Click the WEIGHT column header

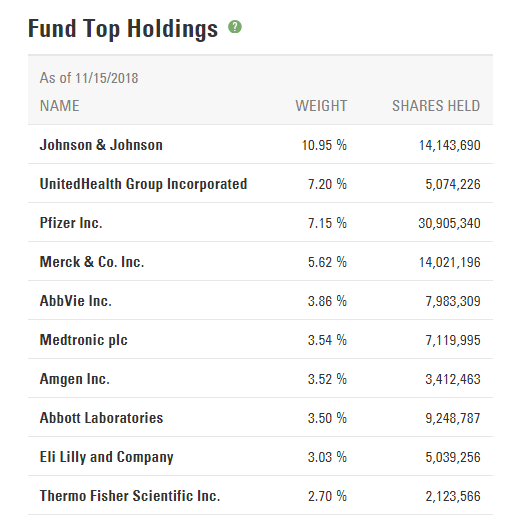click(x=321, y=106)
